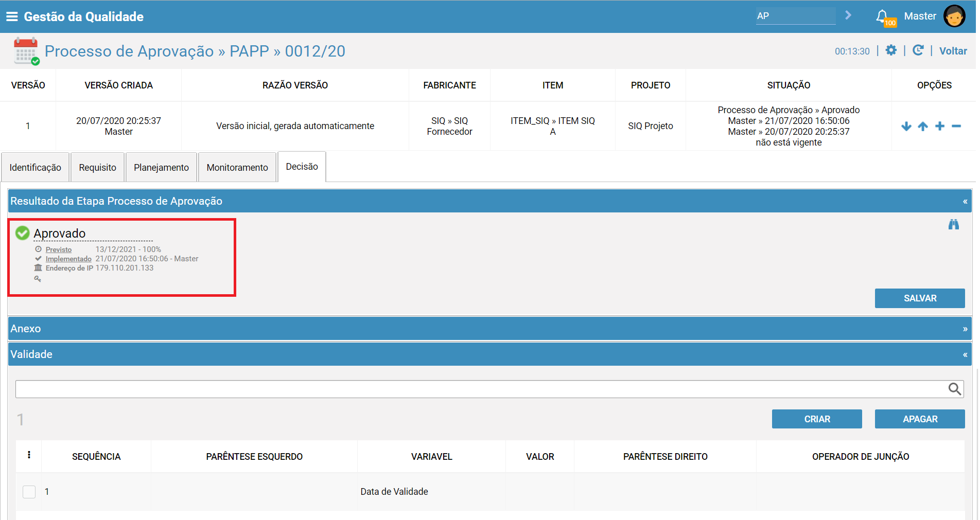Click the calendar process icon
This screenshot has width=980, height=520.
26,51
